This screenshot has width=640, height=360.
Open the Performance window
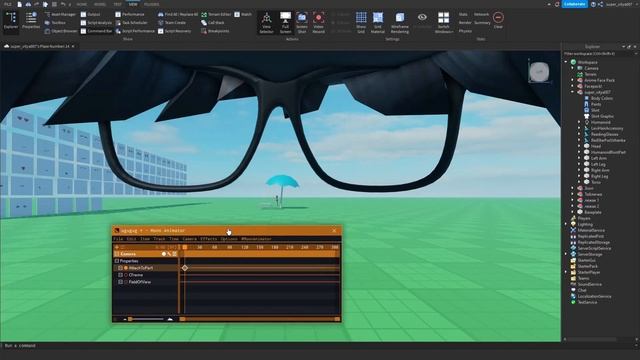coord(130,14)
